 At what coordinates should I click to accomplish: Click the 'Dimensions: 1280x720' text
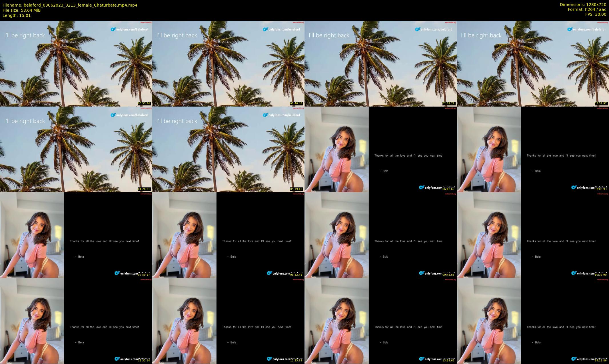583,5
